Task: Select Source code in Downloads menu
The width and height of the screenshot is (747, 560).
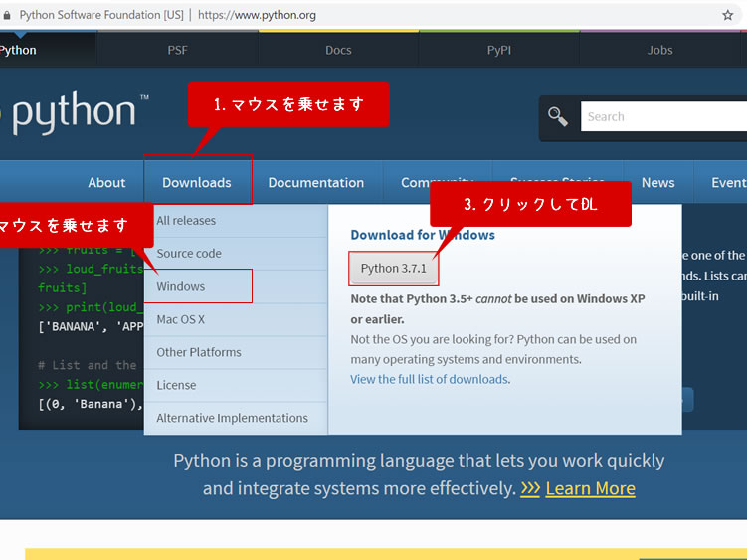Action: [189, 254]
